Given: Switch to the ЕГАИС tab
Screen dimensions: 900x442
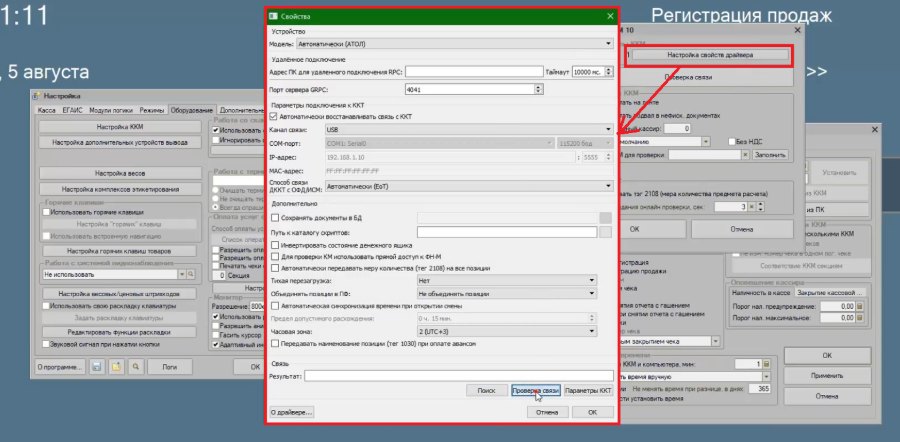Looking at the screenshot, I should click(71, 110).
